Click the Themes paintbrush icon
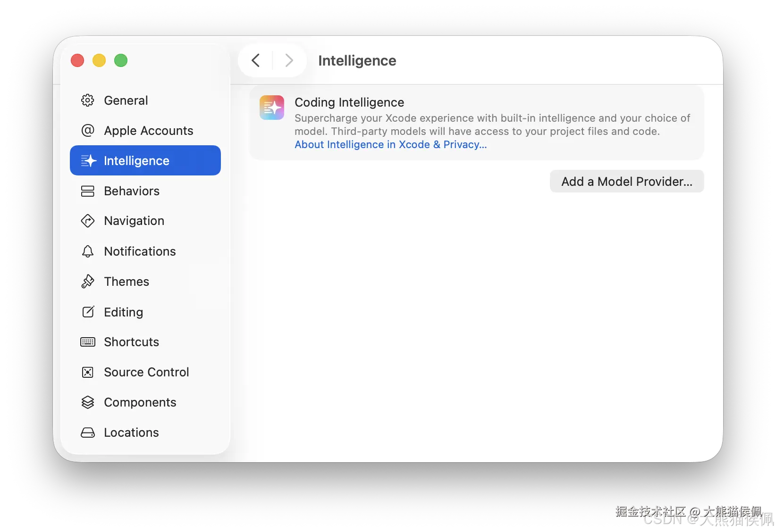The image size is (776, 532). pos(88,282)
